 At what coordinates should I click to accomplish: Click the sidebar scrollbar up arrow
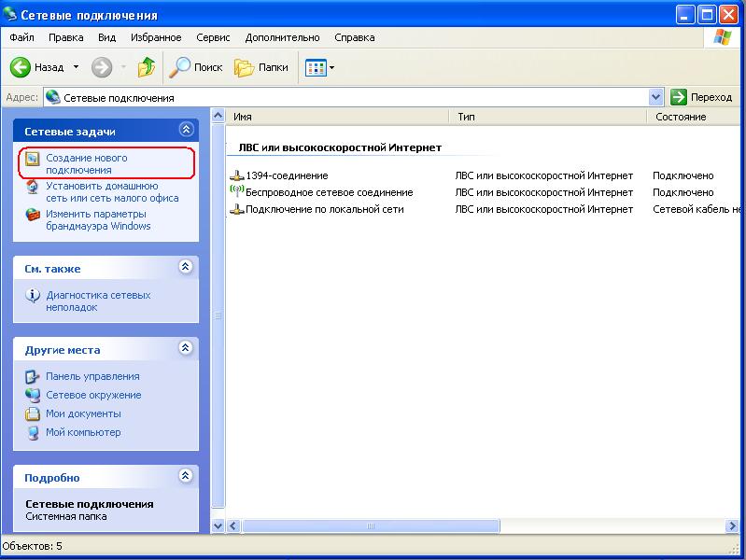[x=218, y=115]
